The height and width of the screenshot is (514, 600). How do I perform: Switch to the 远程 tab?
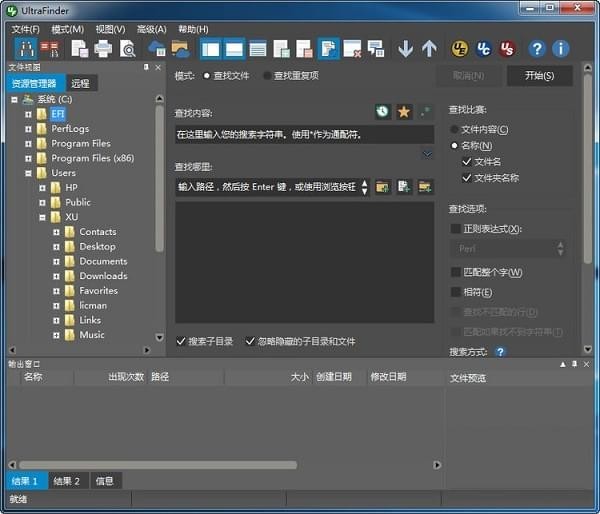(x=80, y=83)
